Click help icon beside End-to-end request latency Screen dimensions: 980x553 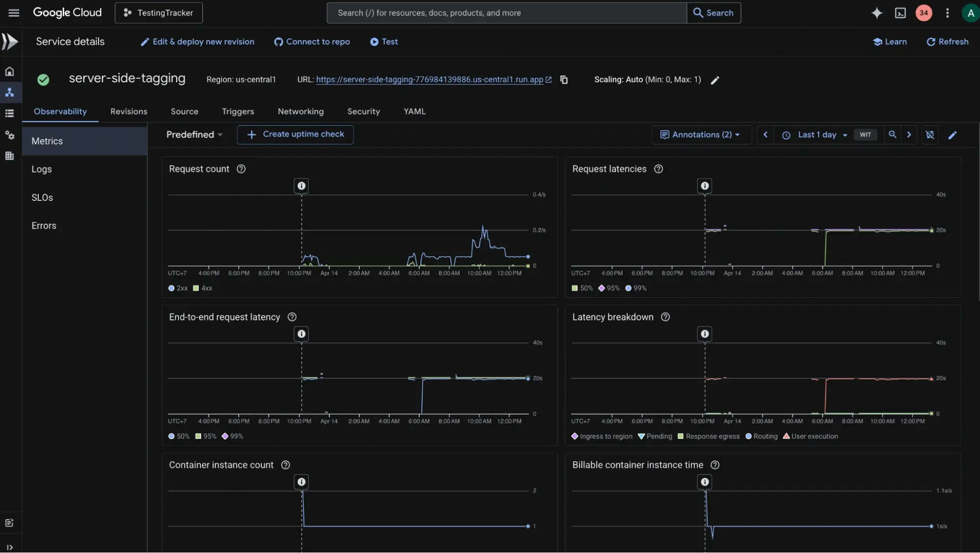292,317
